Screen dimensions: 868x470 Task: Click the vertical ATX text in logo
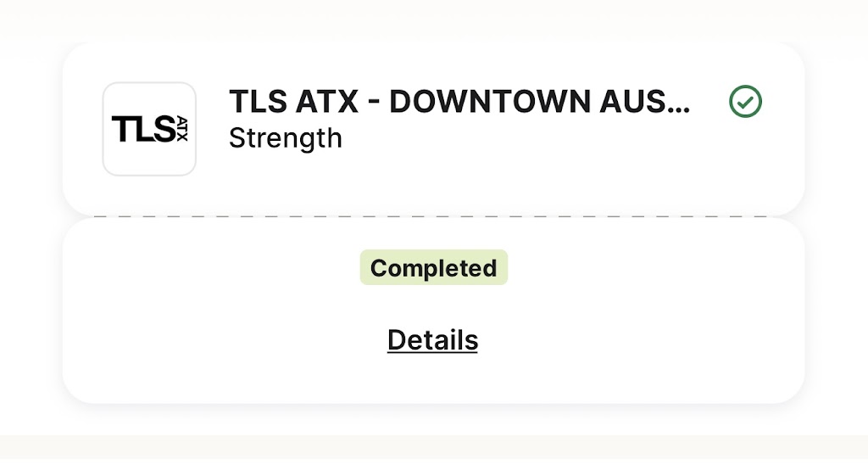click(181, 129)
